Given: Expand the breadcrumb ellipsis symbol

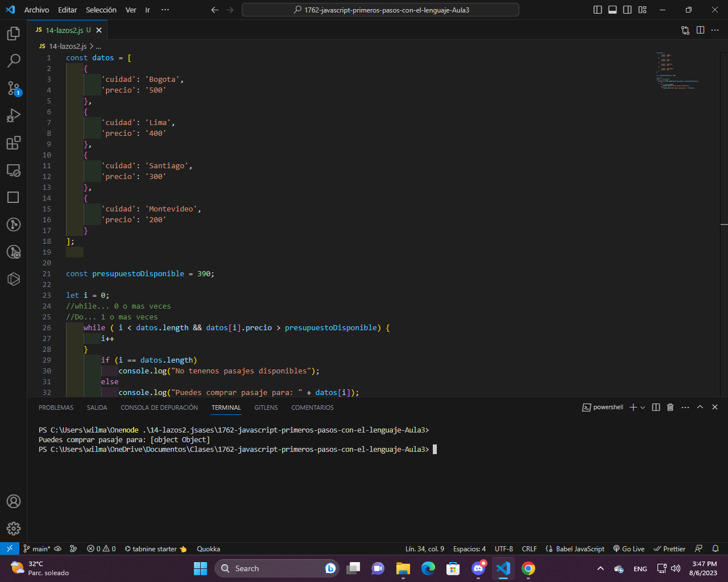Looking at the screenshot, I should click(98, 47).
